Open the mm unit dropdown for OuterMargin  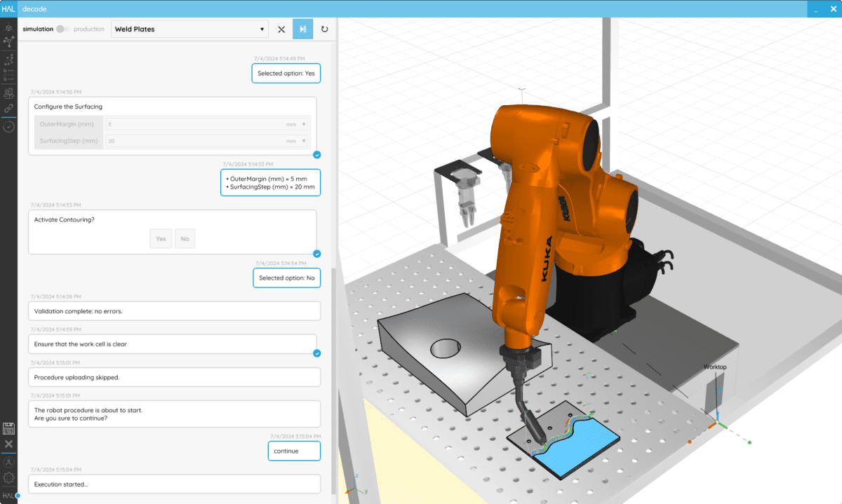[x=305, y=123]
